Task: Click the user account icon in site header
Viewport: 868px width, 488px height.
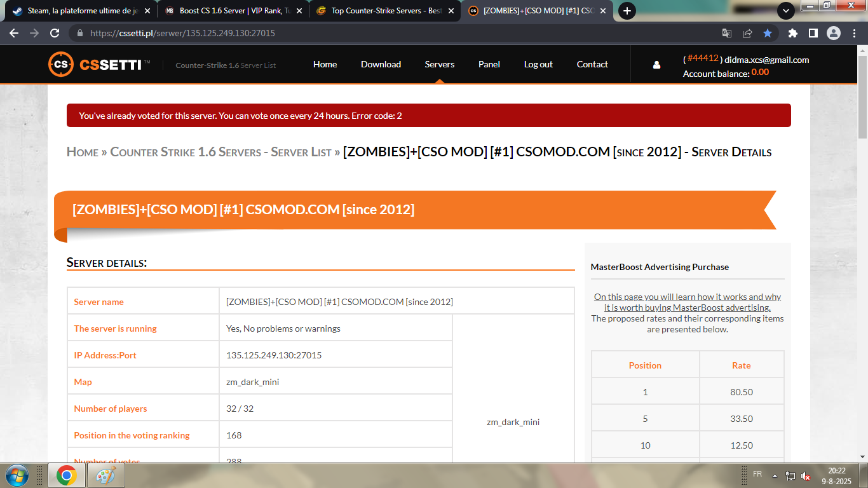Action: pyautogui.click(x=656, y=65)
